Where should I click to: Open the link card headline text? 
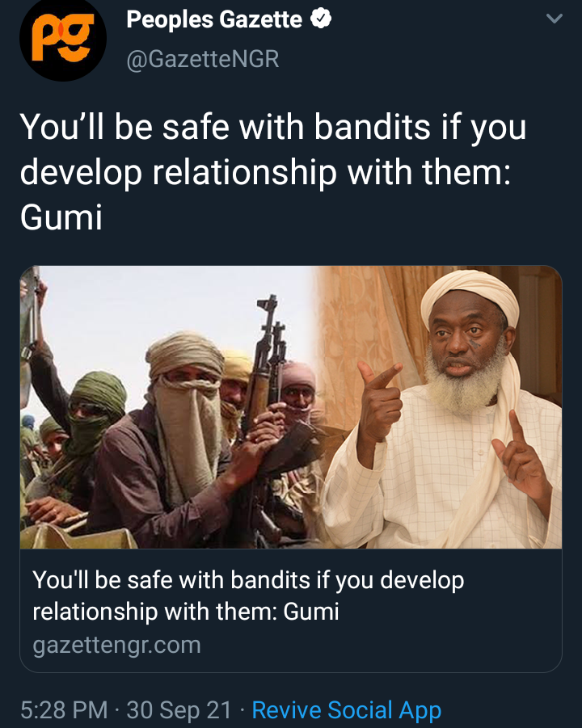coord(248,595)
